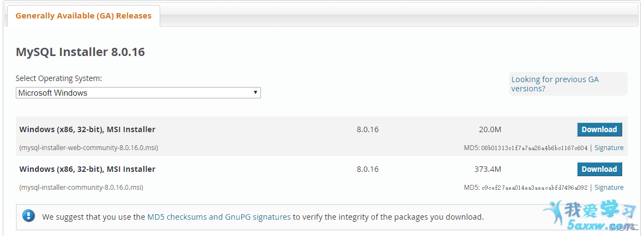The width and height of the screenshot is (644, 236).
Task: Click the 我爱学习 watermark logo
Action: pos(592,212)
